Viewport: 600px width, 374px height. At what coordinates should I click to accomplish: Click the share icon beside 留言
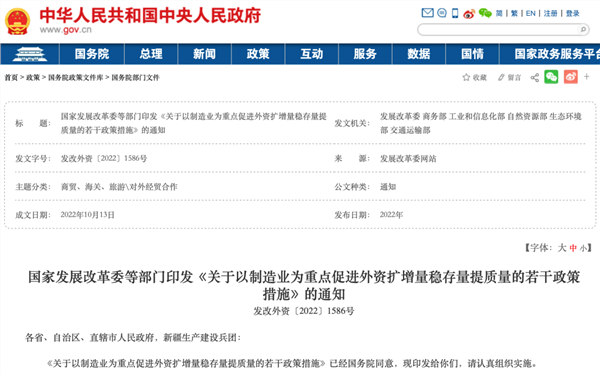(x=535, y=78)
